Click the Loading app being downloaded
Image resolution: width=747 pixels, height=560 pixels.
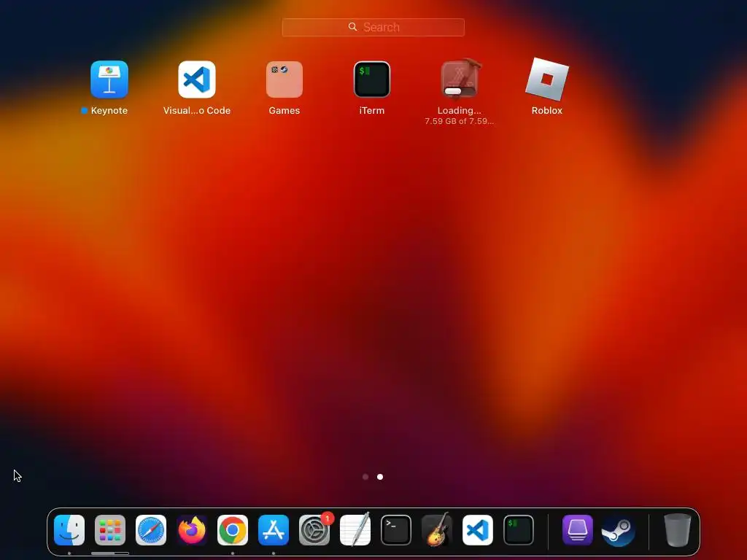(460, 79)
